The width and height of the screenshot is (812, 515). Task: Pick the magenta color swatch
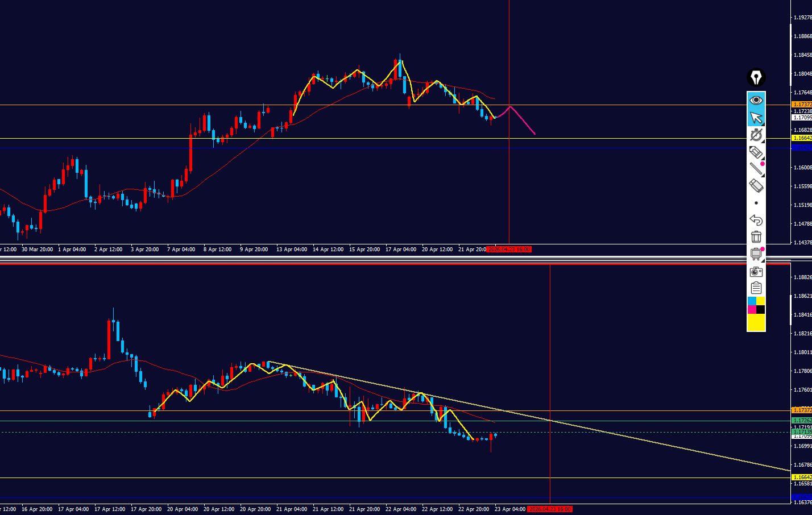pyautogui.click(x=752, y=310)
